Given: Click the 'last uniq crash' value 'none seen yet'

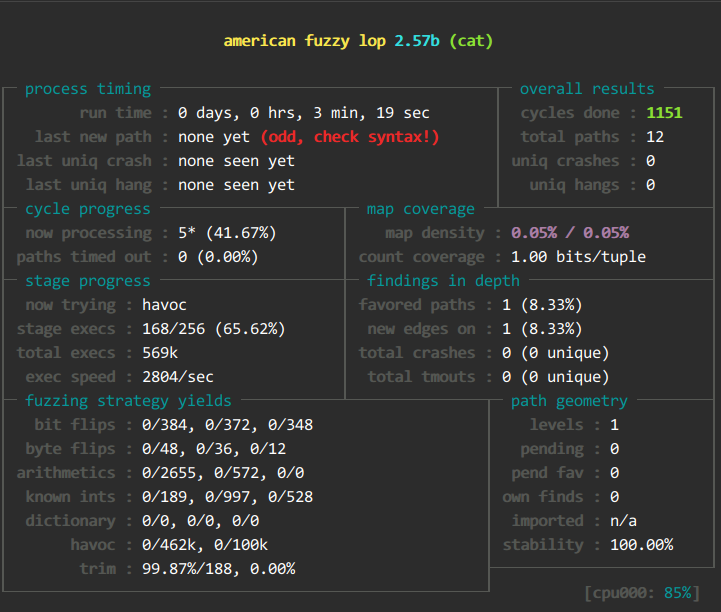Looking at the screenshot, I should (236, 161).
